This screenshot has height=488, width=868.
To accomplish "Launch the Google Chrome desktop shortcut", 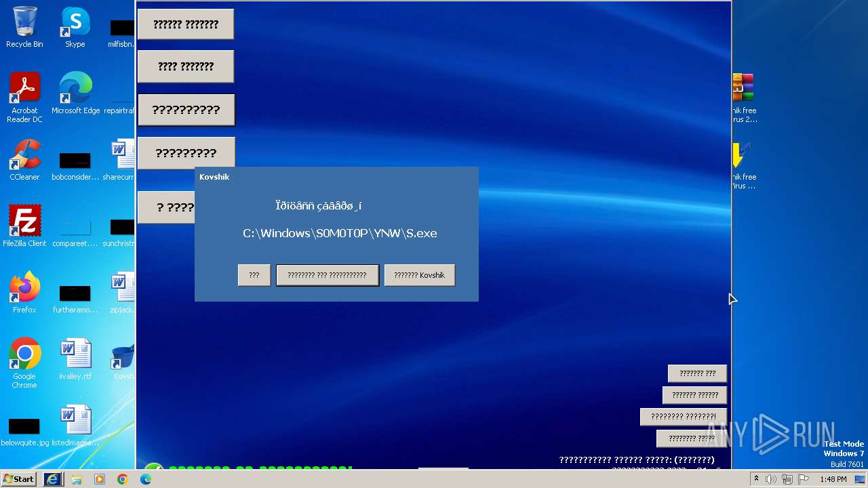I will 24,363.
